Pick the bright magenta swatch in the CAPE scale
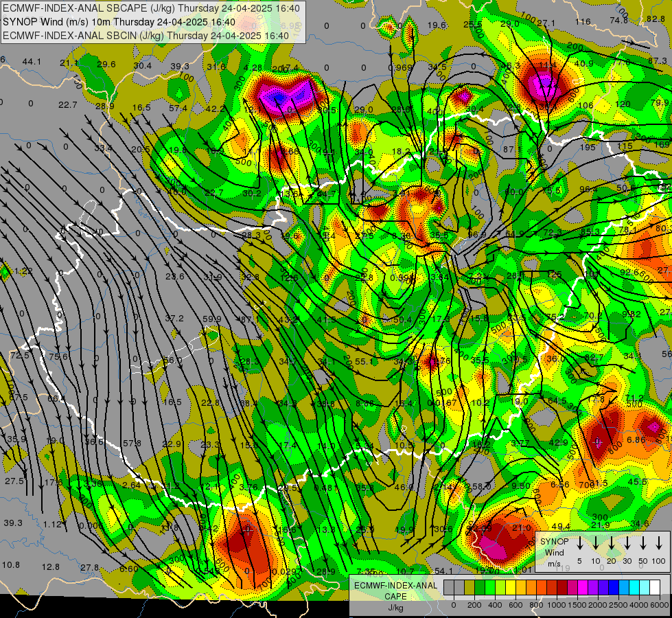672x618 pixels. pyautogui.click(x=583, y=588)
